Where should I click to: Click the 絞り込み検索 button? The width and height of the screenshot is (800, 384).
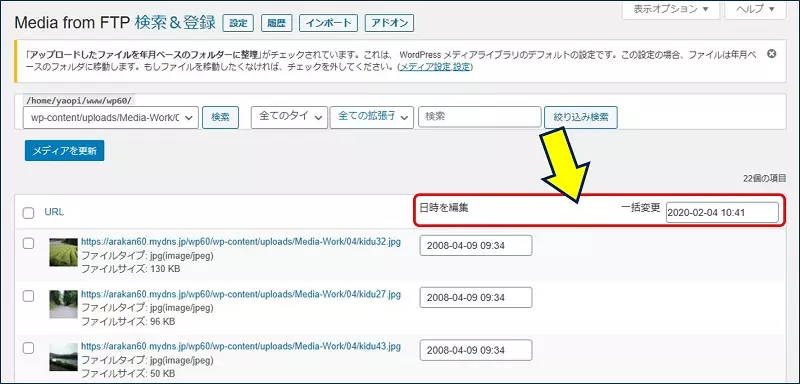click(581, 117)
